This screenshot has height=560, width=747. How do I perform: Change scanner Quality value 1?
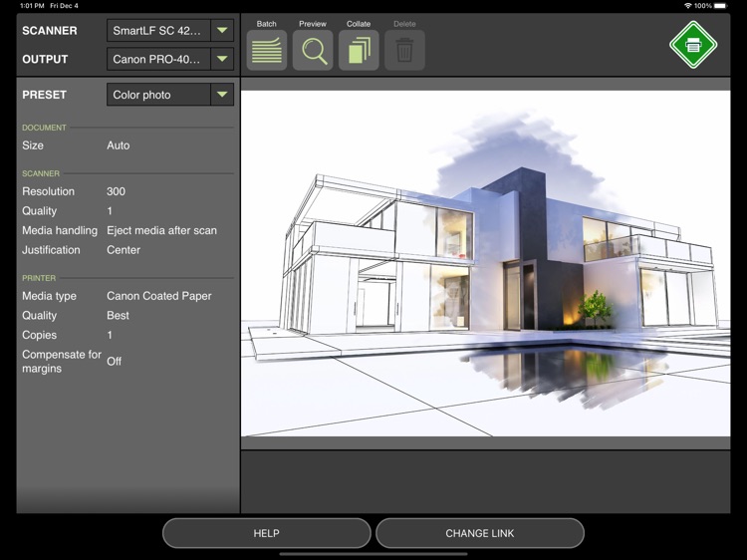click(110, 211)
